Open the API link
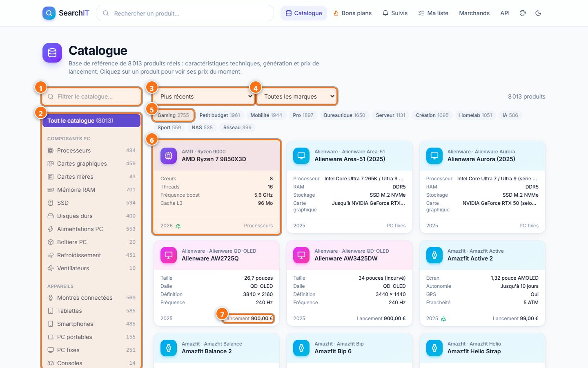The image size is (588, 368). [x=505, y=13]
